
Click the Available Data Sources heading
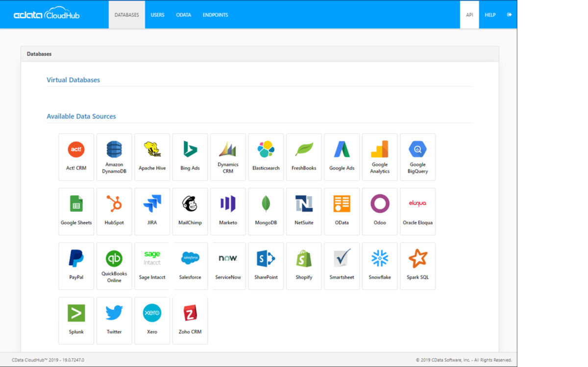pyautogui.click(x=81, y=117)
